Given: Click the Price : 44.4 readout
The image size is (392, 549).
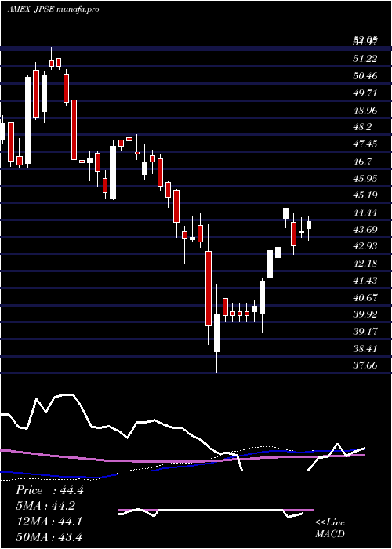Looking at the screenshot, I should 49,490.
